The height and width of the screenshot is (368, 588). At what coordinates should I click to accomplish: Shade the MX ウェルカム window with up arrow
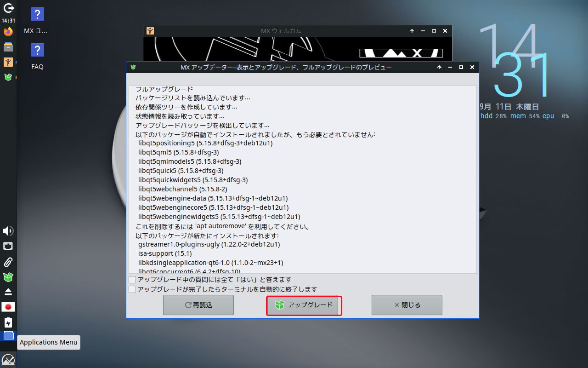412,31
